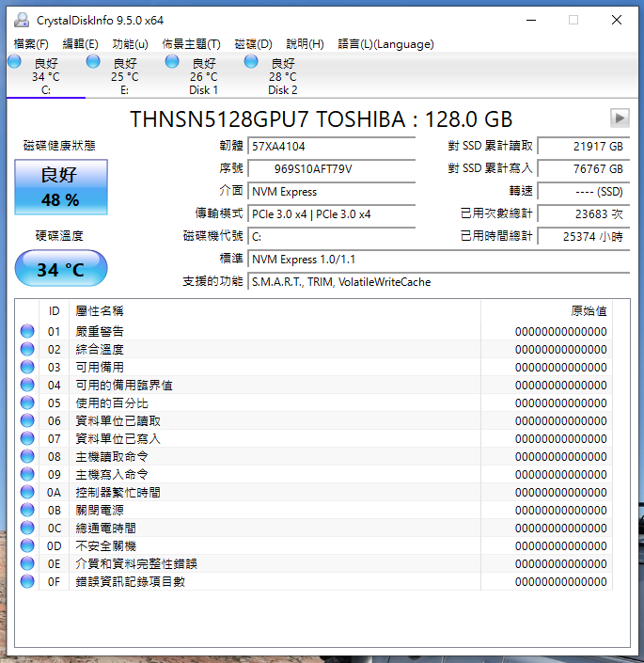The width and height of the screenshot is (644, 663).
Task: Click total host writes value 76767 GB
Action: click(584, 169)
